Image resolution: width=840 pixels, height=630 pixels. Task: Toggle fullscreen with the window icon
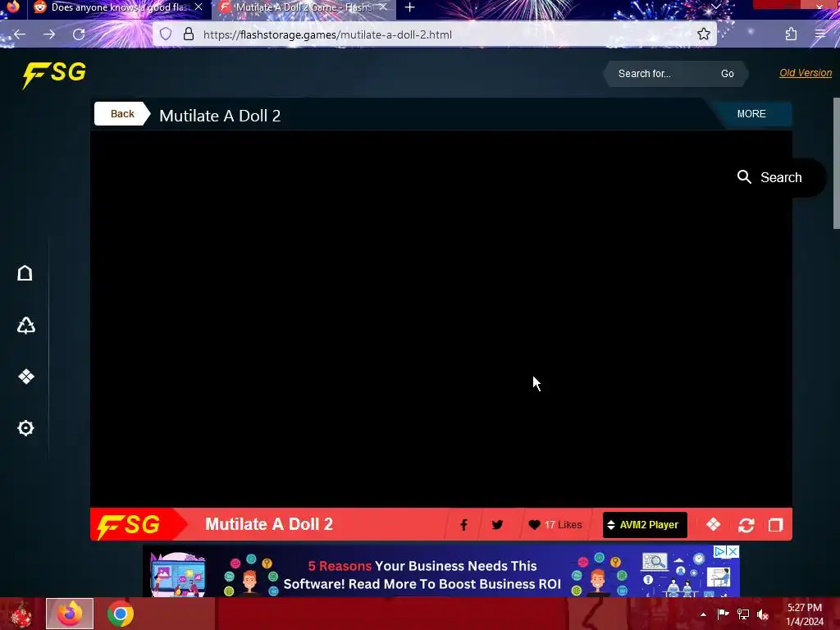pos(775,525)
